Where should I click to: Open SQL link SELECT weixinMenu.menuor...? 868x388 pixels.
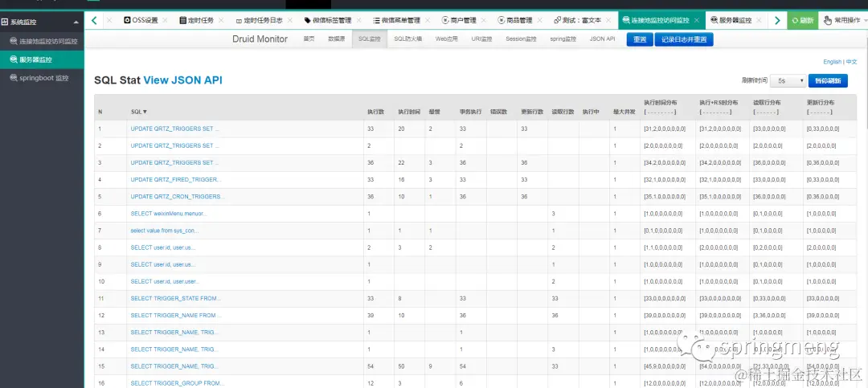[169, 214]
